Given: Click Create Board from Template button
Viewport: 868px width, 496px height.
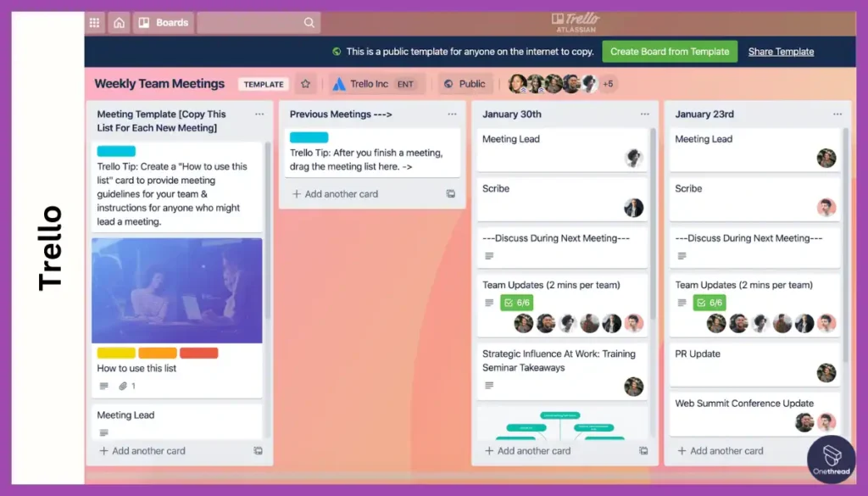Looking at the screenshot, I should pyautogui.click(x=670, y=52).
